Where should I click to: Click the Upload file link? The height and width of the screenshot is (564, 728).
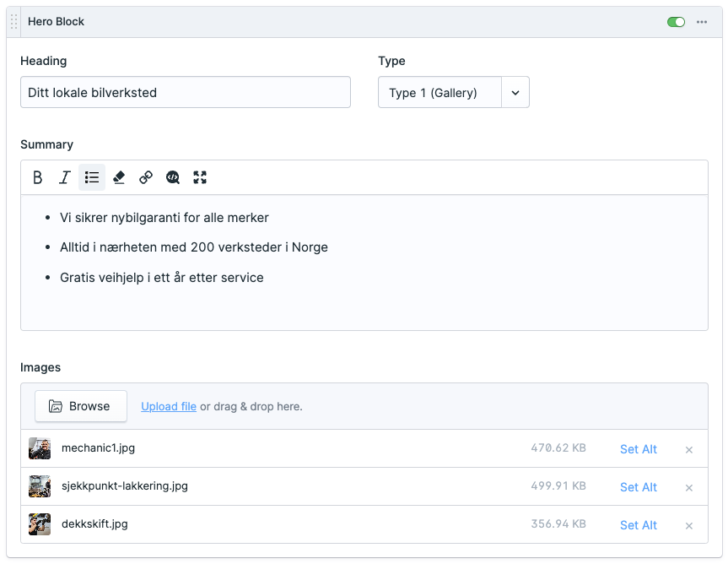(x=169, y=406)
